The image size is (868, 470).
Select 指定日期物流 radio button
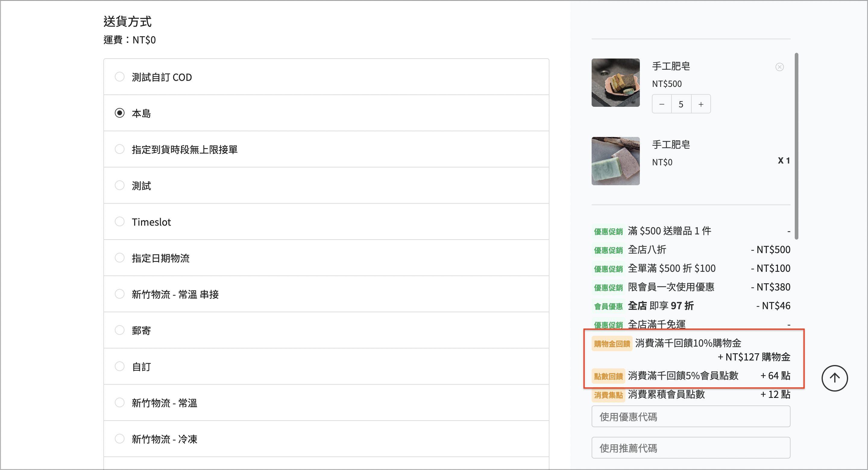pyautogui.click(x=120, y=258)
